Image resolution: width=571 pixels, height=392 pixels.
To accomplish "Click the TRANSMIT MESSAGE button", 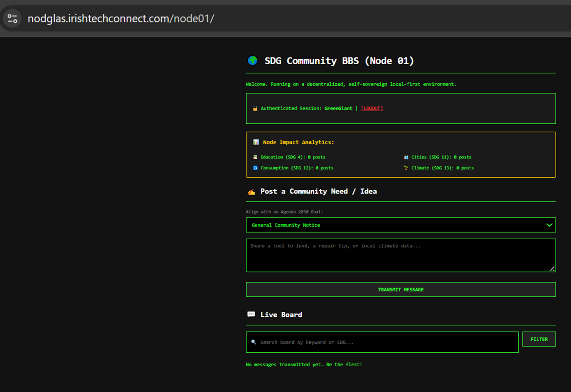I will pos(401,290).
